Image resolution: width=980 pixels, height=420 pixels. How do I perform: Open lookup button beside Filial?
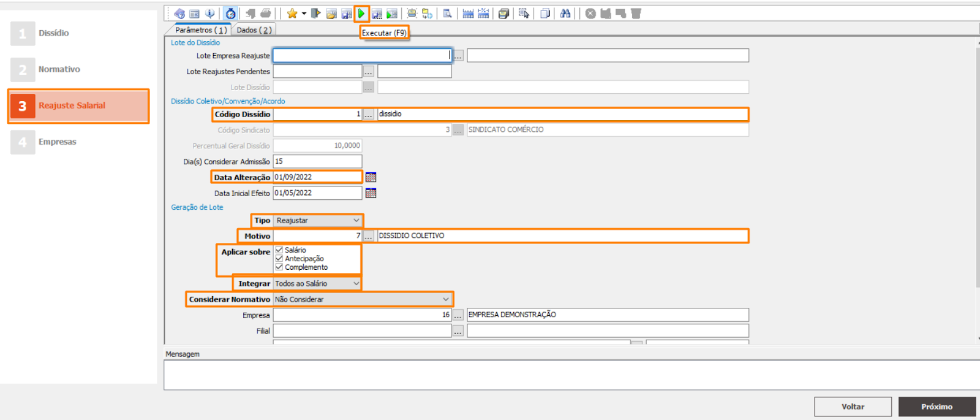click(x=458, y=331)
